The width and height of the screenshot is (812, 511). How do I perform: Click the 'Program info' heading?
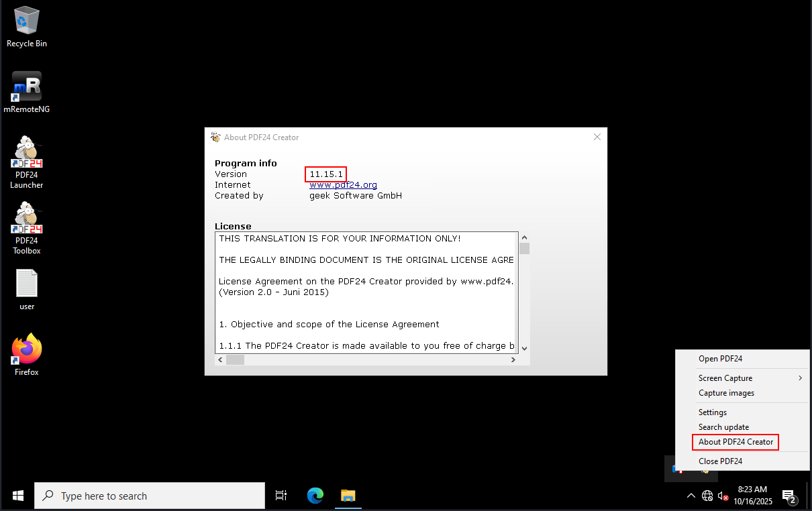246,164
